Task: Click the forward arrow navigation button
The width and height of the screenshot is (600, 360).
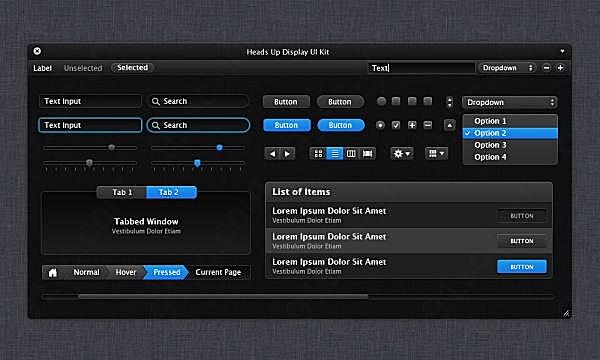Action: coord(287,154)
